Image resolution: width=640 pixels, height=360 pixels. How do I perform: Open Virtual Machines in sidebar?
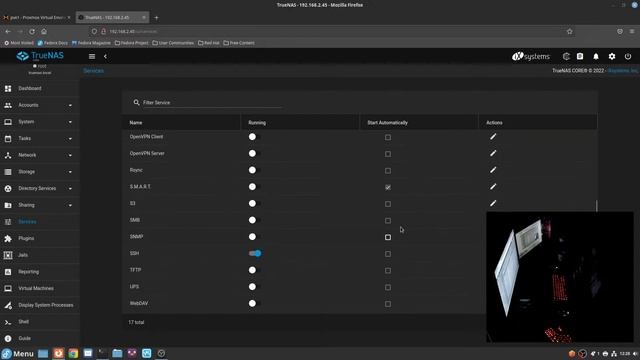pyautogui.click(x=39, y=289)
